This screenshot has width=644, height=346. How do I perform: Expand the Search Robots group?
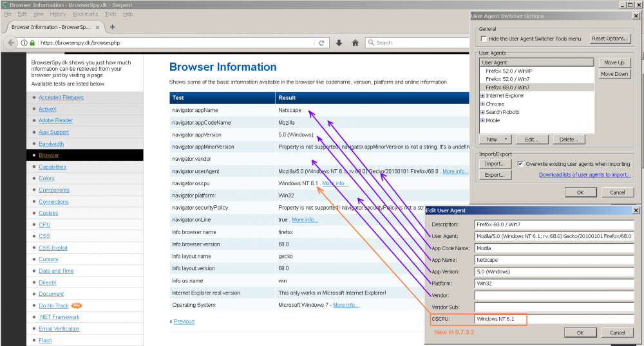[x=482, y=112]
